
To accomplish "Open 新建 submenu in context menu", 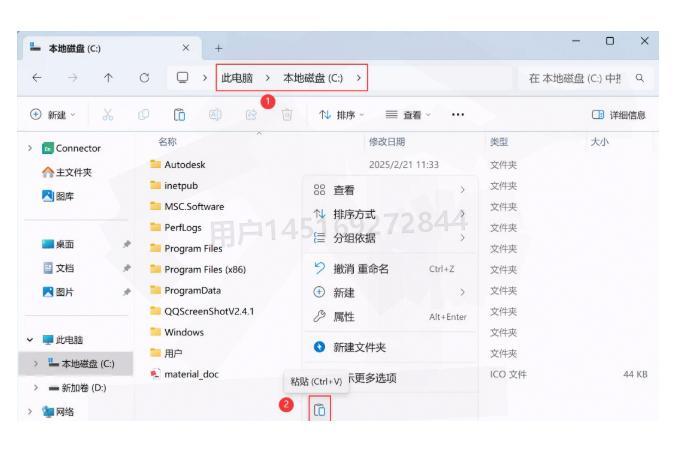I will pos(390,292).
